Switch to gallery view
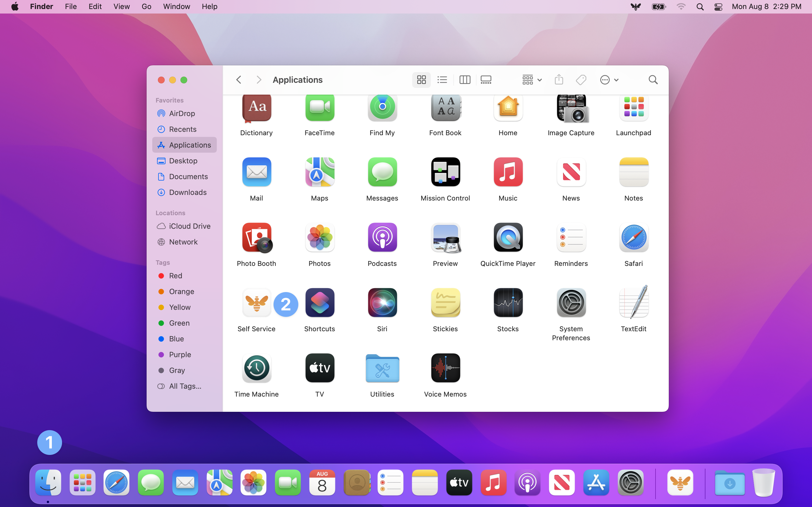This screenshot has width=812, height=507. [486, 80]
